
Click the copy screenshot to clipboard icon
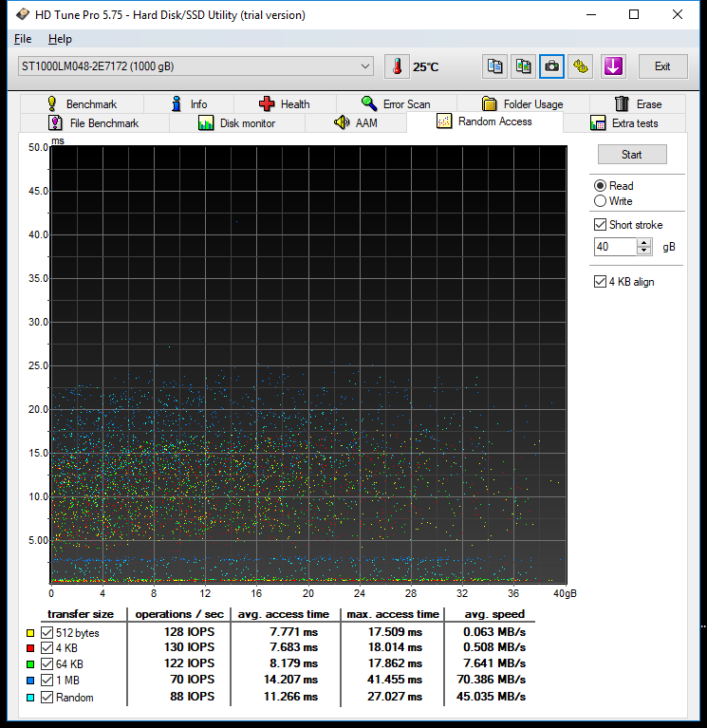[523, 66]
